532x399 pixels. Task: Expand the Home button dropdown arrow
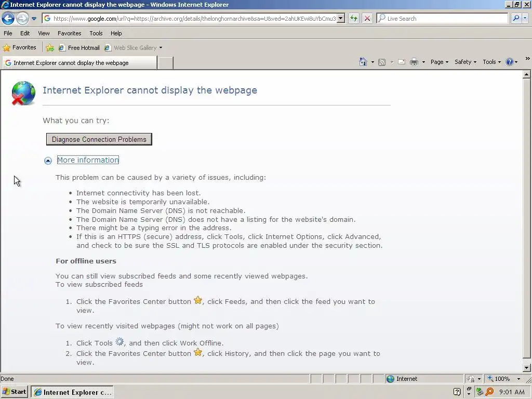pos(373,62)
